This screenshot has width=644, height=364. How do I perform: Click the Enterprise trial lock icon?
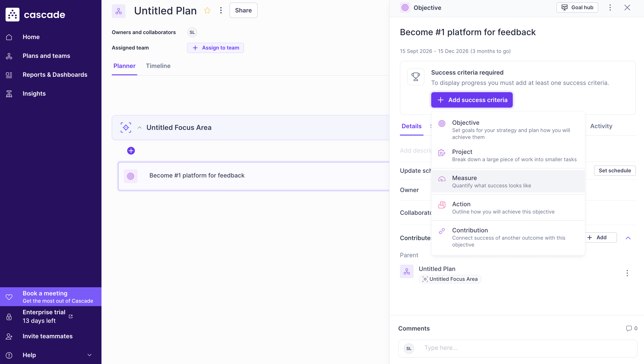click(x=9, y=317)
